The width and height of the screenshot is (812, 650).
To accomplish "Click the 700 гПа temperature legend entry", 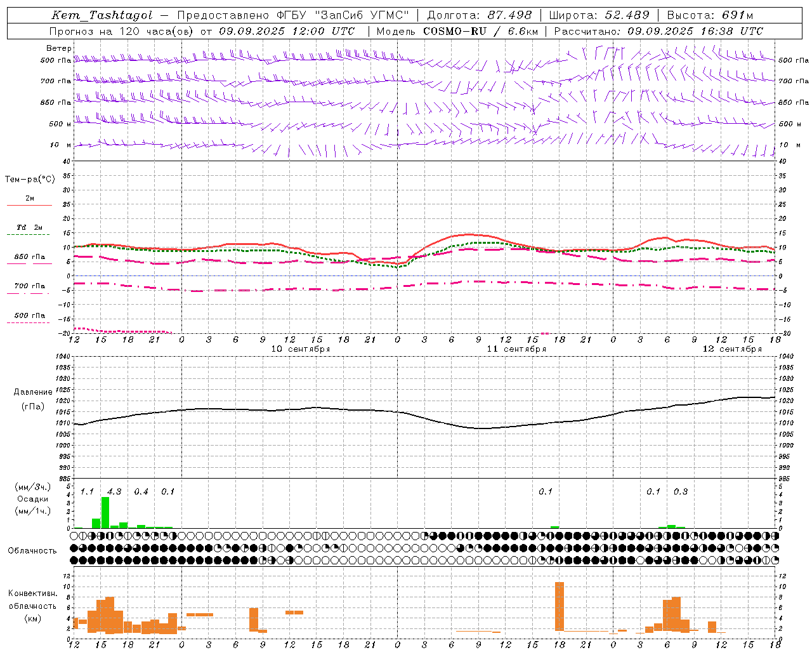I will [x=30, y=286].
